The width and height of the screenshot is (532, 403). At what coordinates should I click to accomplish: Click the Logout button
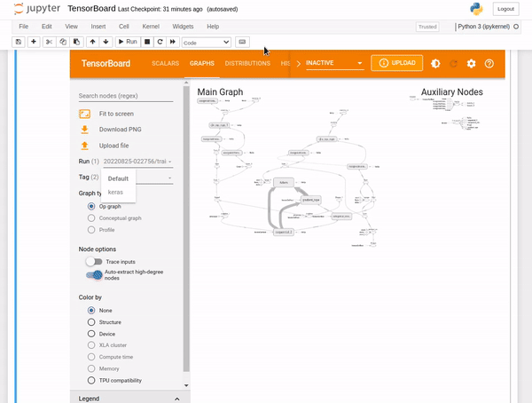coord(505,9)
